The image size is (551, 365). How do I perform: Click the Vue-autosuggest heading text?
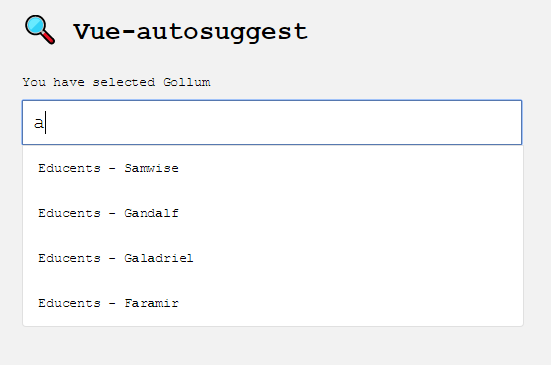[190, 32]
